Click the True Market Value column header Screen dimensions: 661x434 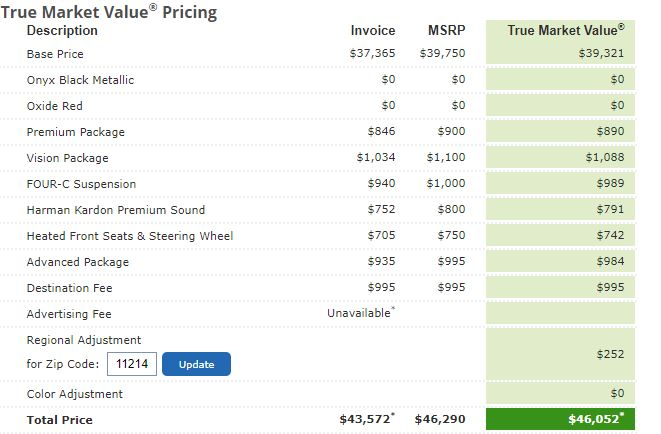click(565, 30)
